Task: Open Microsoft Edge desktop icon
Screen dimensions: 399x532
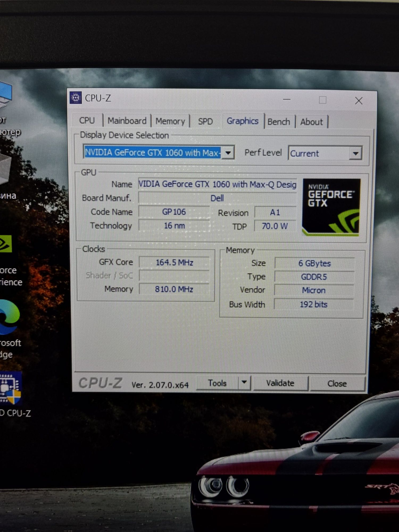Action: (9, 317)
